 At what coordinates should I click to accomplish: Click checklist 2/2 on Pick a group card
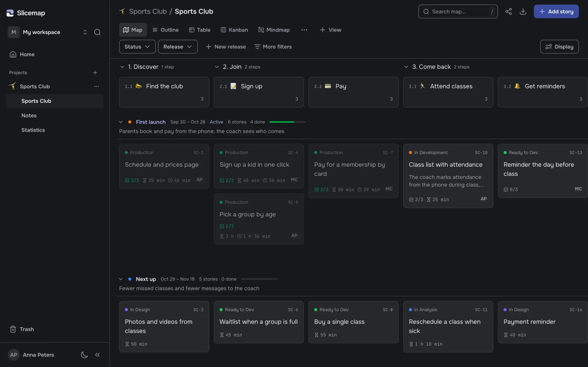pos(227,226)
